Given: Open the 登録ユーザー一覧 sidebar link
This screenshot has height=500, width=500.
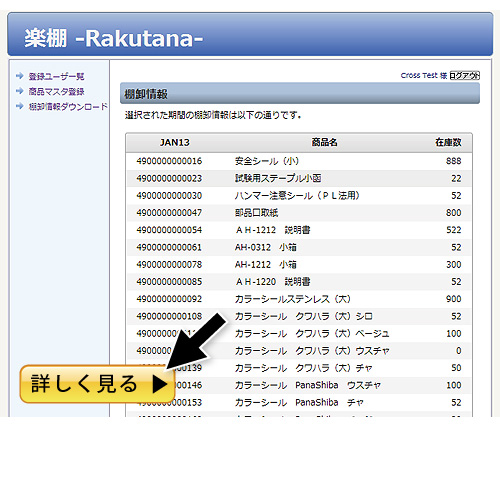Looking at the screenshot, I should [x=56, y=76].
